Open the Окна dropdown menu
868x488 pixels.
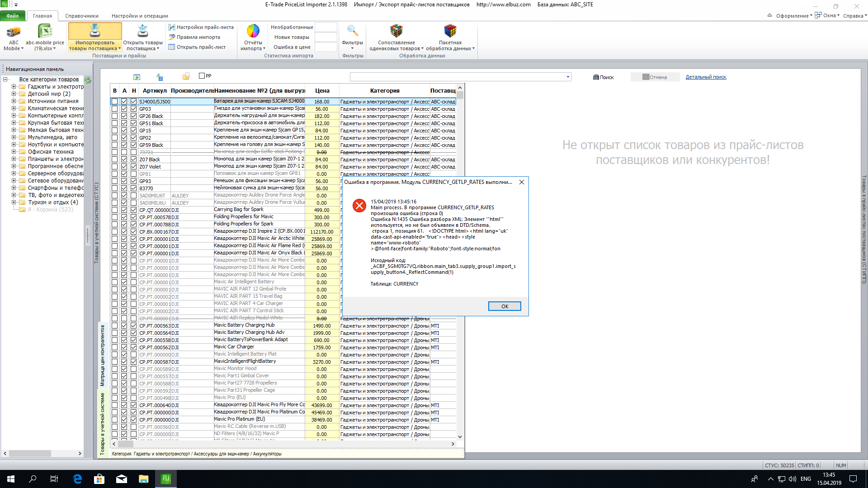click(x=827, y=16)
